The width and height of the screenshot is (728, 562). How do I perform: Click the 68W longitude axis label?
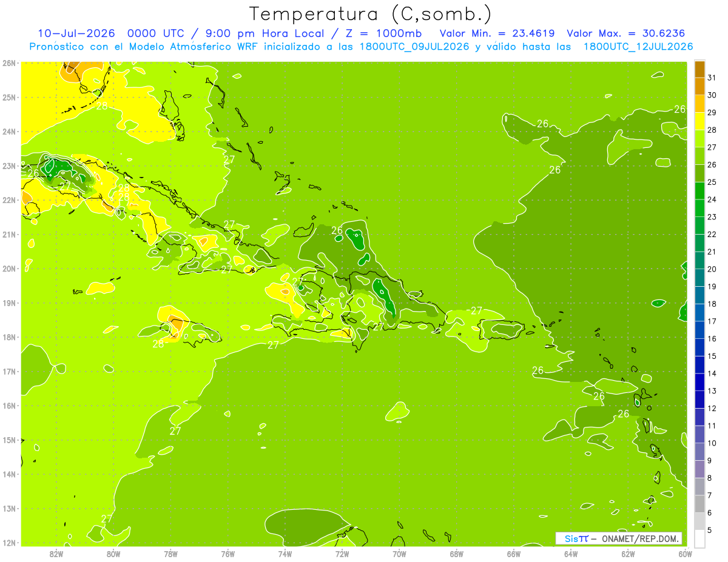457,554
